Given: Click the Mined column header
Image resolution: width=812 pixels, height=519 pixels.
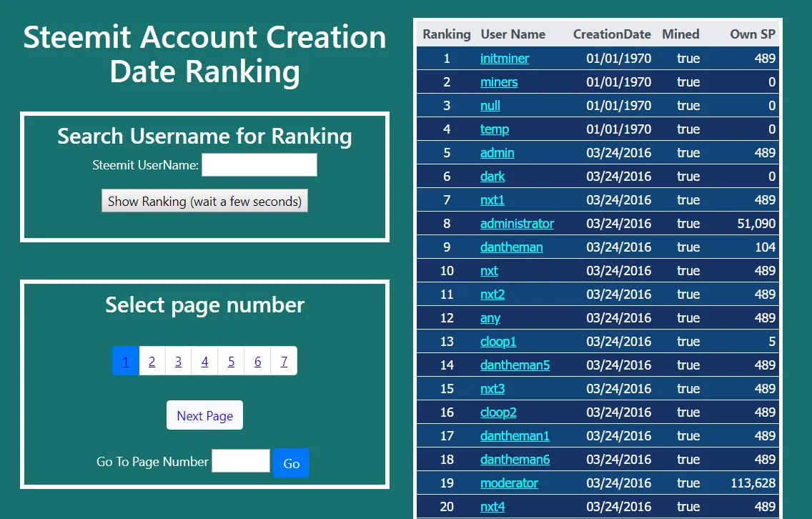Looking at the screenshot, I should pyautogui.click(x=680, y=34).
